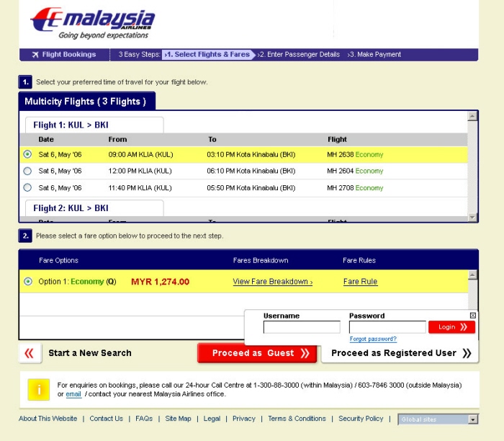Viewport: 504px width, 441px height.
Task: Open About This Website link
Action: (48, 419)
